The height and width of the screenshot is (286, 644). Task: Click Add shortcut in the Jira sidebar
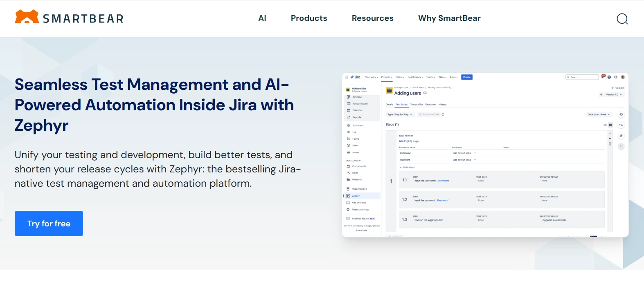(356, 203)
